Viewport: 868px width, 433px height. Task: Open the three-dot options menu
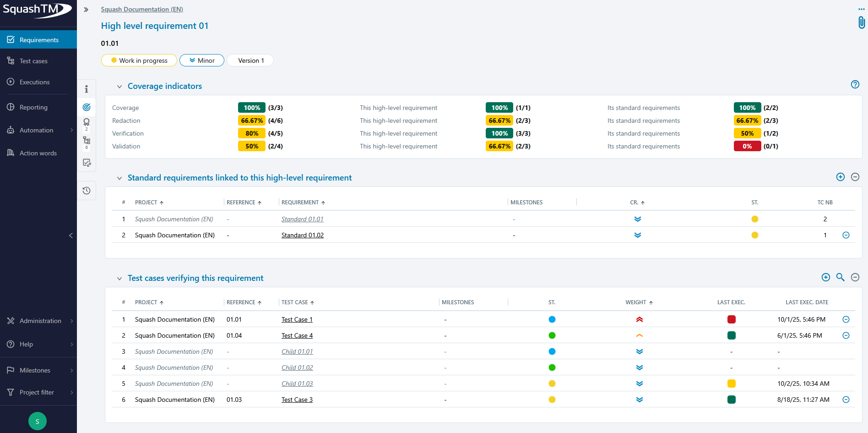[x=861, y=9]
